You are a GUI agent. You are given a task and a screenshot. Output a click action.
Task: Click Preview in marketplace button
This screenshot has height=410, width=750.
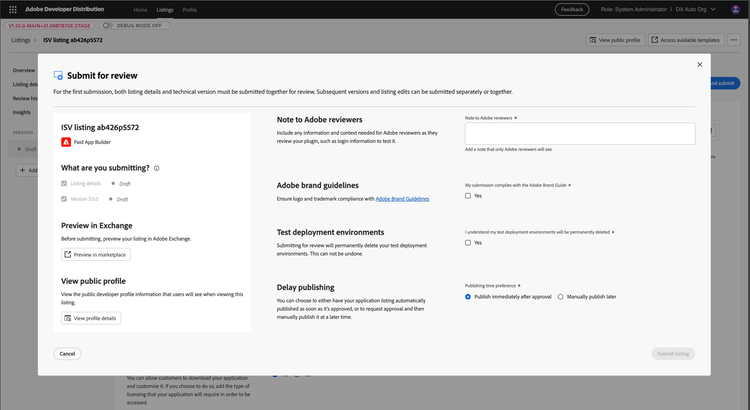point(96,255)
